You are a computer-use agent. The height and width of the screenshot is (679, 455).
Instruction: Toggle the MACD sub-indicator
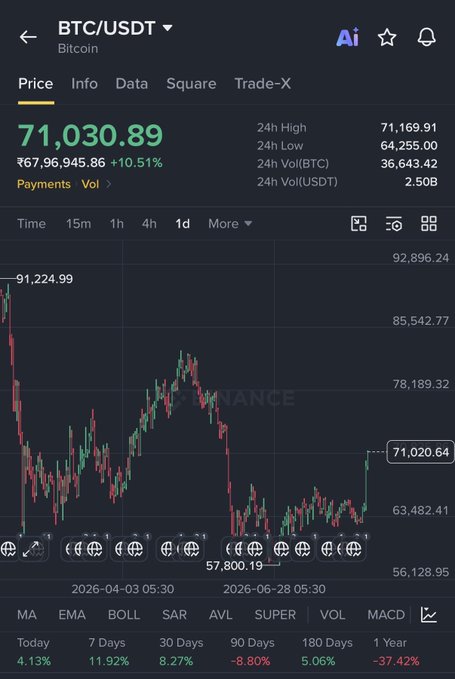[386, 615]
